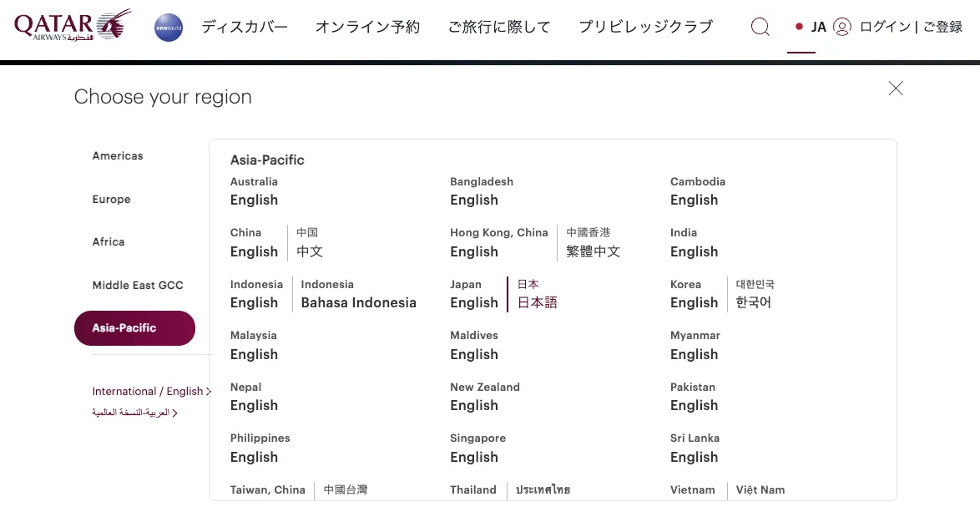
Task: Open the オンライン予約 menu
Action: pyautogui.click(x=367, y=27)
